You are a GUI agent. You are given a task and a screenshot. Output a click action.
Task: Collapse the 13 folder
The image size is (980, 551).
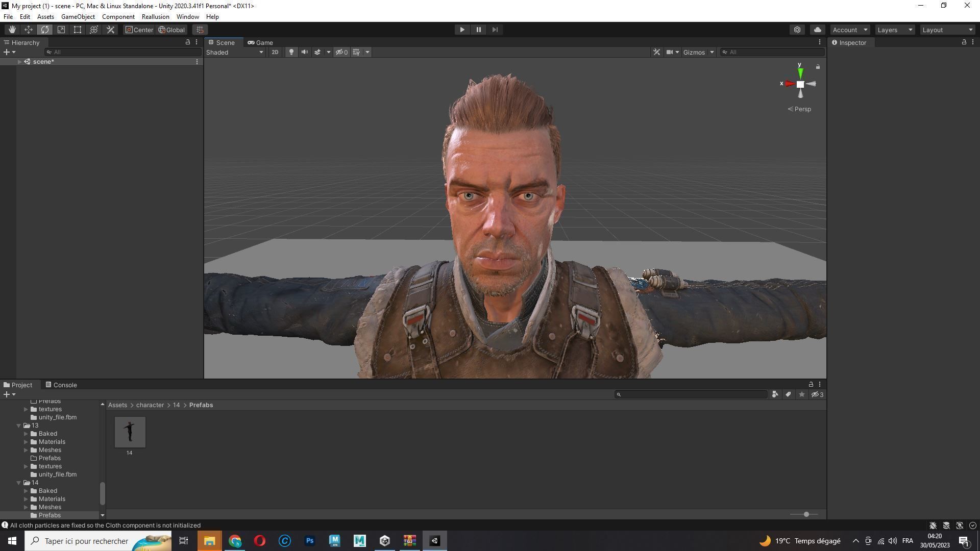click(x=19, y=425)
